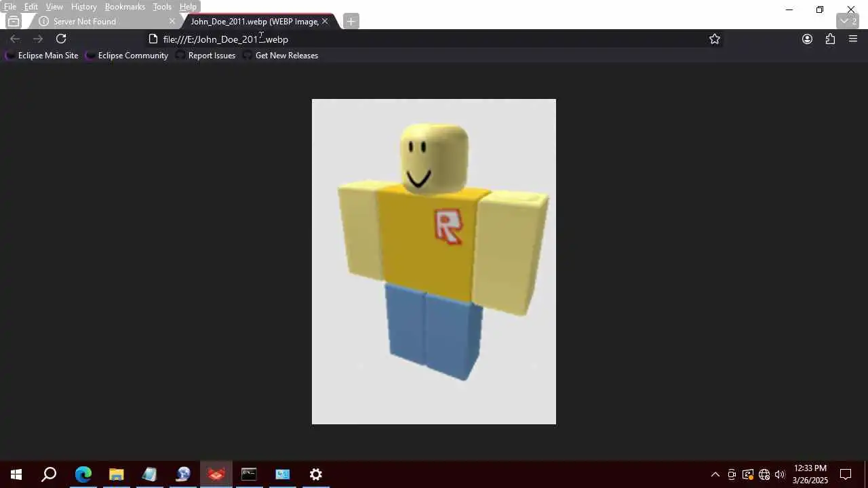Open the clock showing 12:33 PM
The height and width of the screenshot is (488, 868).
(810, 474)
